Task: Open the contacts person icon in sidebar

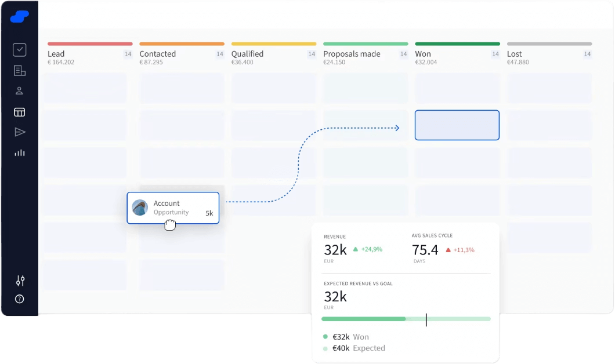Action: 19,90
